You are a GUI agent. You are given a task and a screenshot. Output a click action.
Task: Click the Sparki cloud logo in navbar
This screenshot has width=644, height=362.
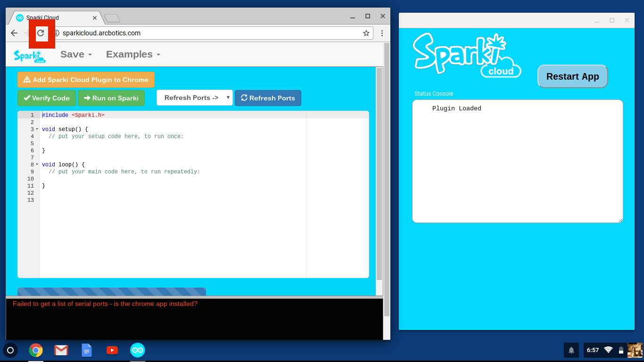pyautogui.click(x=30, y=56)
